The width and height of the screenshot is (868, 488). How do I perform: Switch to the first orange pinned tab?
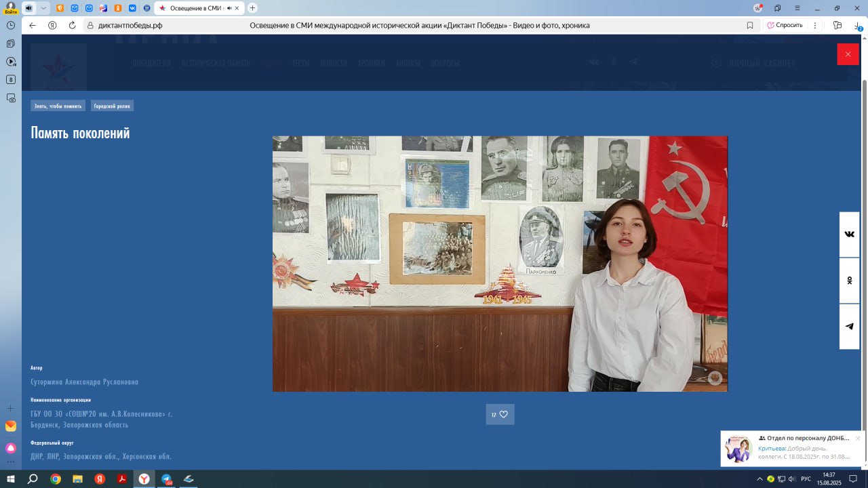point(60,8)
